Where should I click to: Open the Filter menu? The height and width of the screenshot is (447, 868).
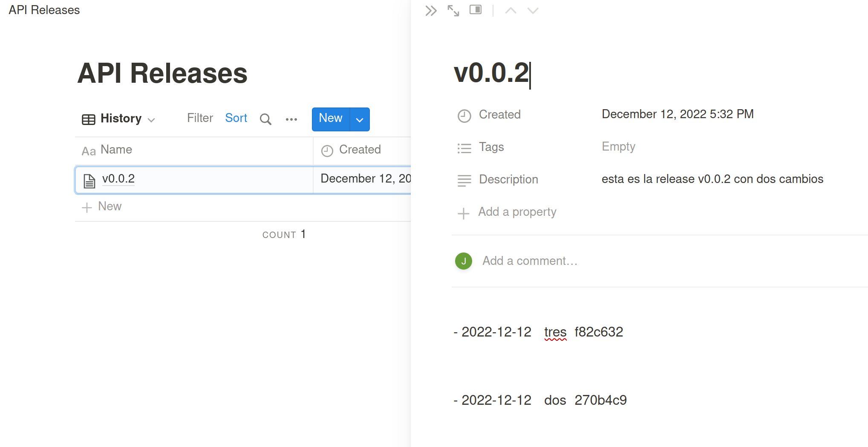pyautogui.click(x=200, y=118)
